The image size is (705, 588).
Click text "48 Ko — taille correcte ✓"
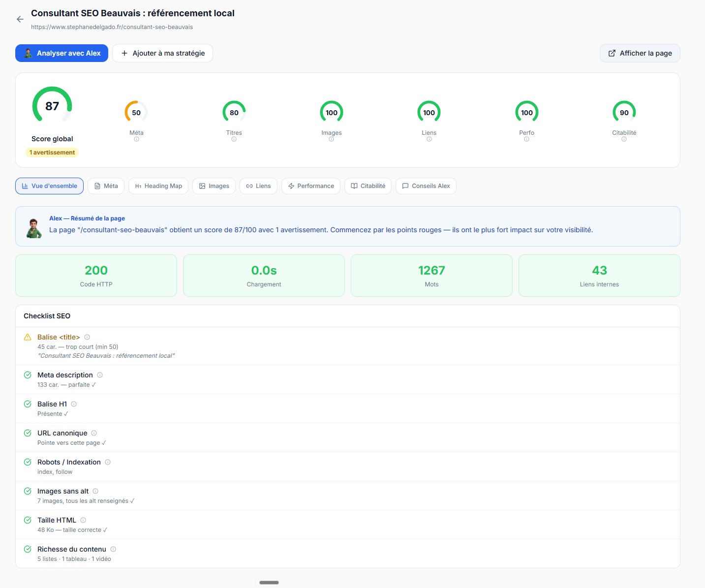click(72, 530)
